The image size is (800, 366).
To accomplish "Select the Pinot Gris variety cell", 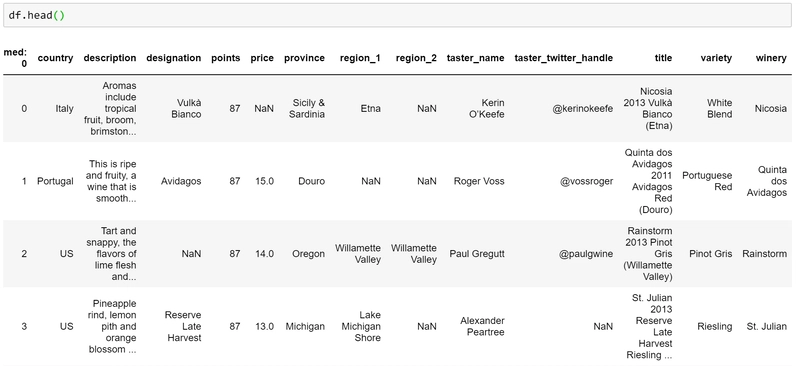I will coord(710,254).
